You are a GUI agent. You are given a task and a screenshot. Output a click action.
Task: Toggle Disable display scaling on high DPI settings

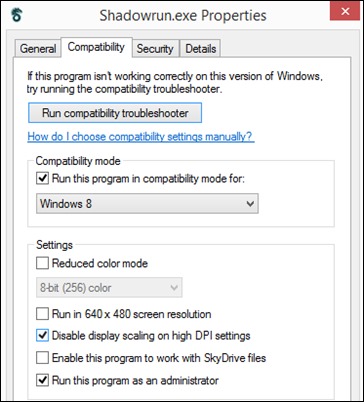click(42, 335)
